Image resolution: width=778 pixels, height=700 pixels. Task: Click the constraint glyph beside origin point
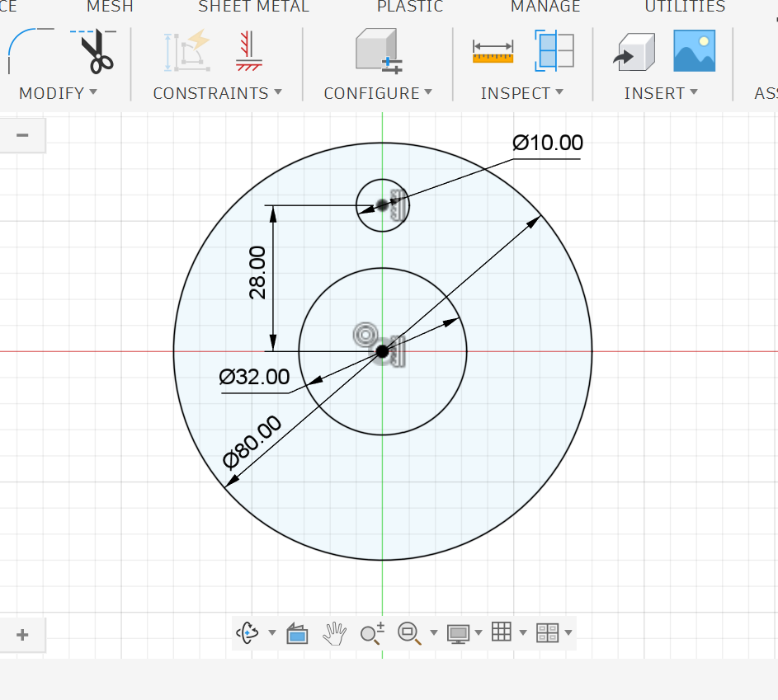(x=397, y=352)
